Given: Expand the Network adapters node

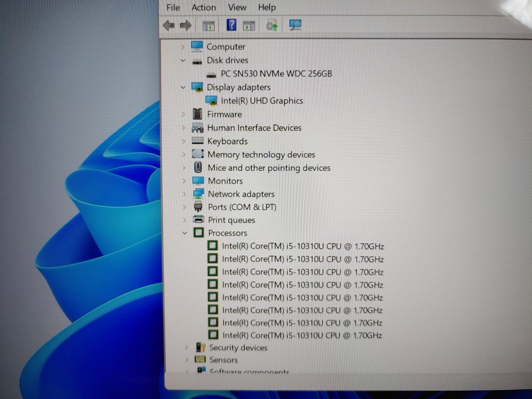Looking at the screenshot, I should point(184,194).
